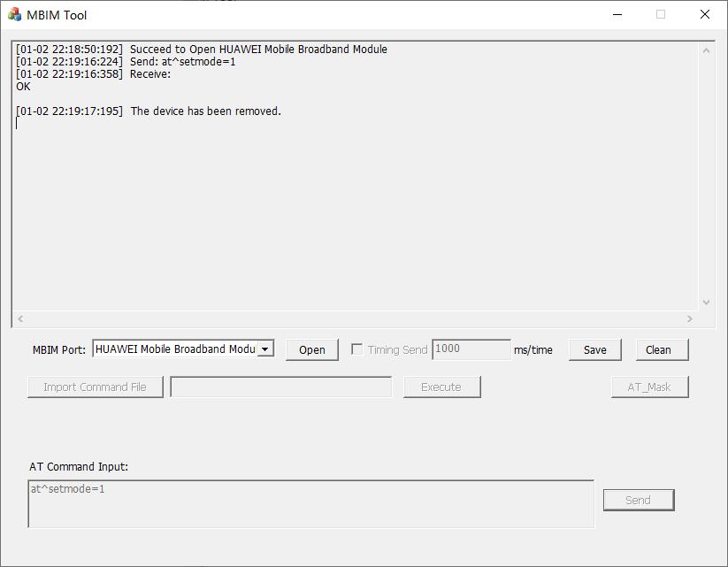Click the 'AT Command Input:' label
728x567 pixels.
click(79, 467)
